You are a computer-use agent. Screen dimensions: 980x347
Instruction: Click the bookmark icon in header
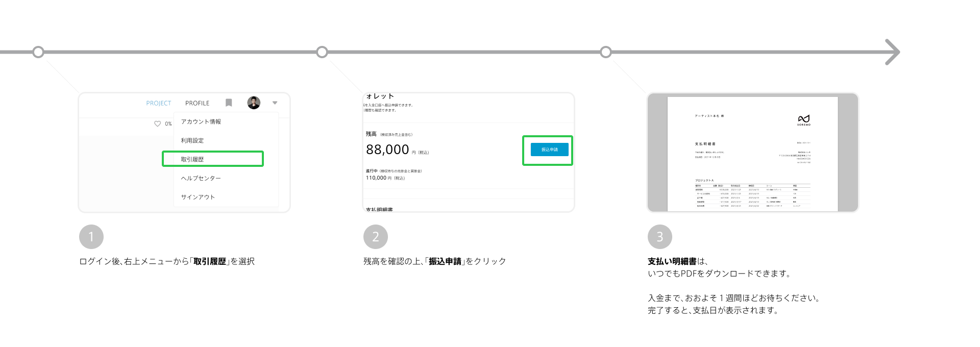[229, 103]
